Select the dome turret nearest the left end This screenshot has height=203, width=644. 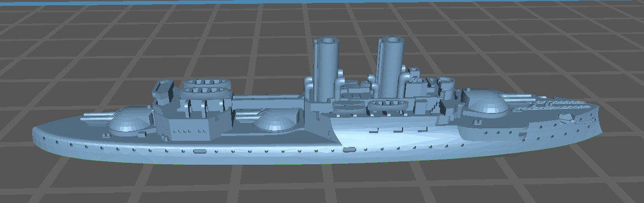click(x=128, y=123)
